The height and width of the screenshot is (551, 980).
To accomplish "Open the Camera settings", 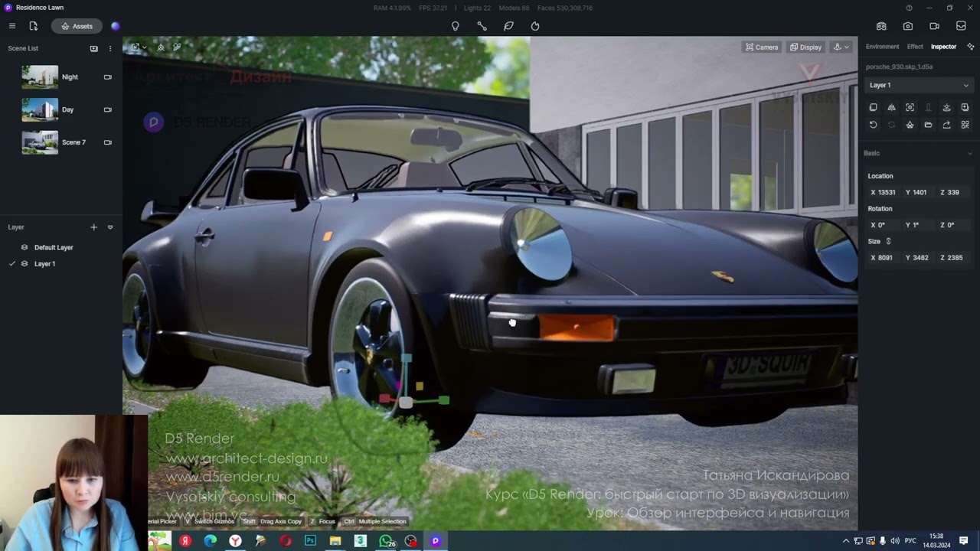I will (762, 47).
